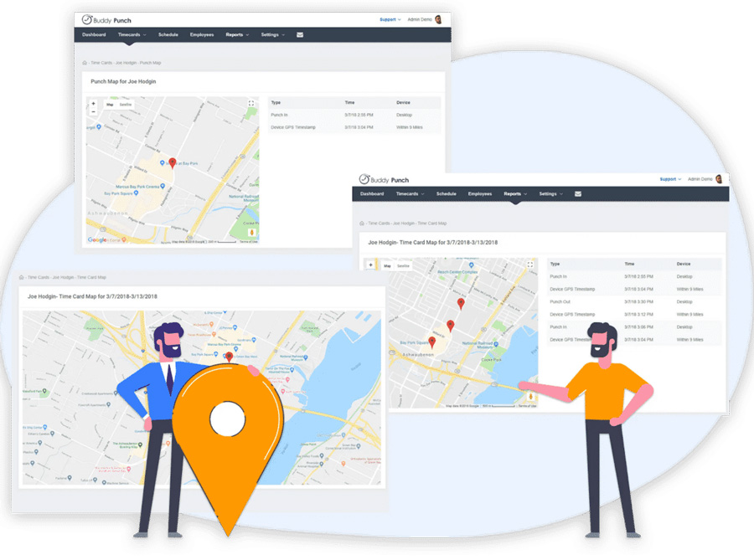Switch Punch Map to Satellite view
Viewport: 754px width, 560px height.
coord(126,105)
